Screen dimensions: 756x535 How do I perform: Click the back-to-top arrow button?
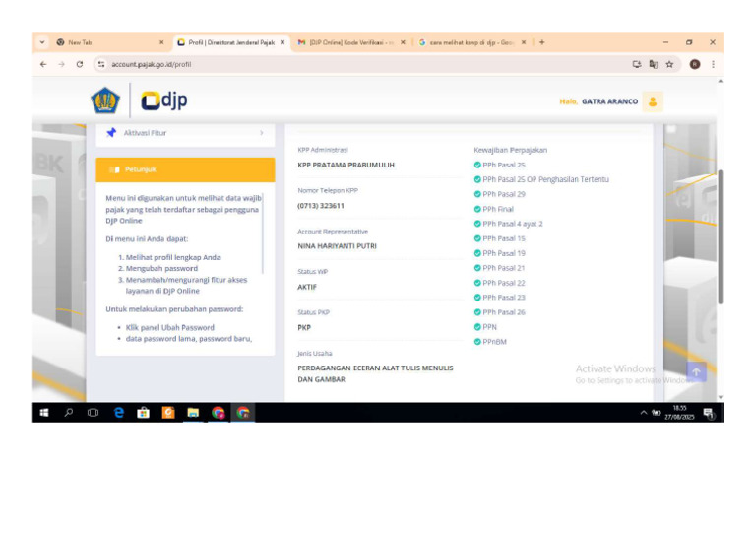pos(696,372)
